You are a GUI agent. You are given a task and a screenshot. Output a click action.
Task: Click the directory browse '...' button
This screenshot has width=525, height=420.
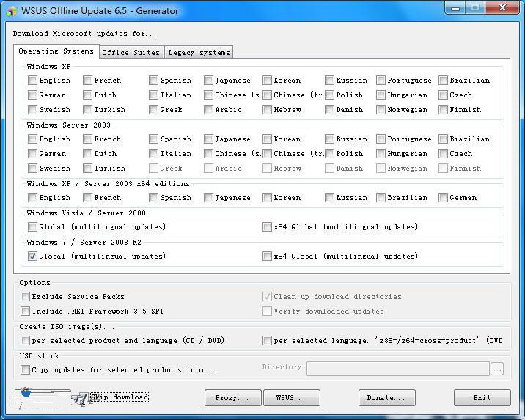tap(497, 369)
